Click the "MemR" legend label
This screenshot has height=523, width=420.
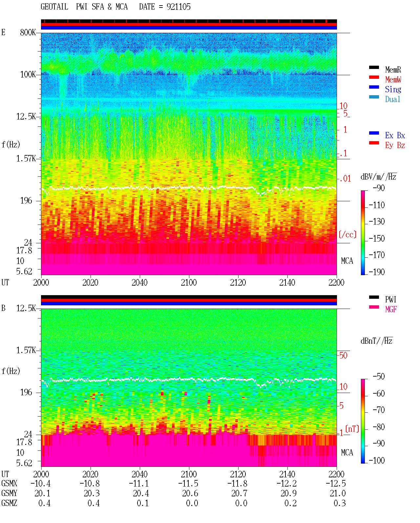coord(393,70)
